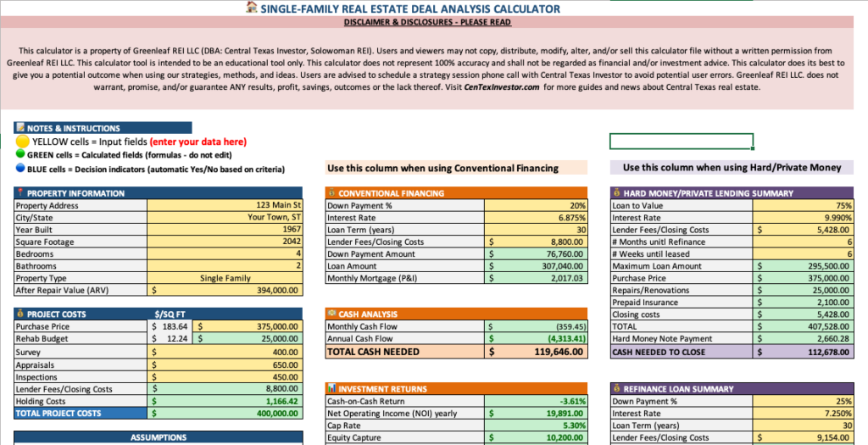Click the green circle legend icon
The width and height of the screenshot is (868, 445).
(x=20, y=154)
